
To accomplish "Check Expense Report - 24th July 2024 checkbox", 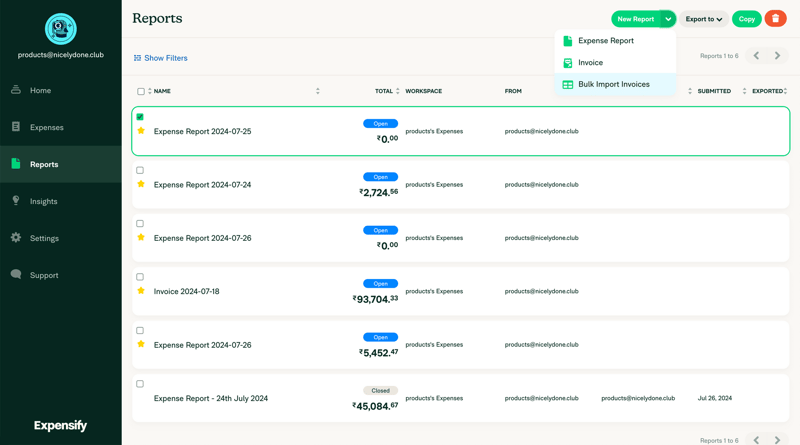I will (x=140, y=384).
